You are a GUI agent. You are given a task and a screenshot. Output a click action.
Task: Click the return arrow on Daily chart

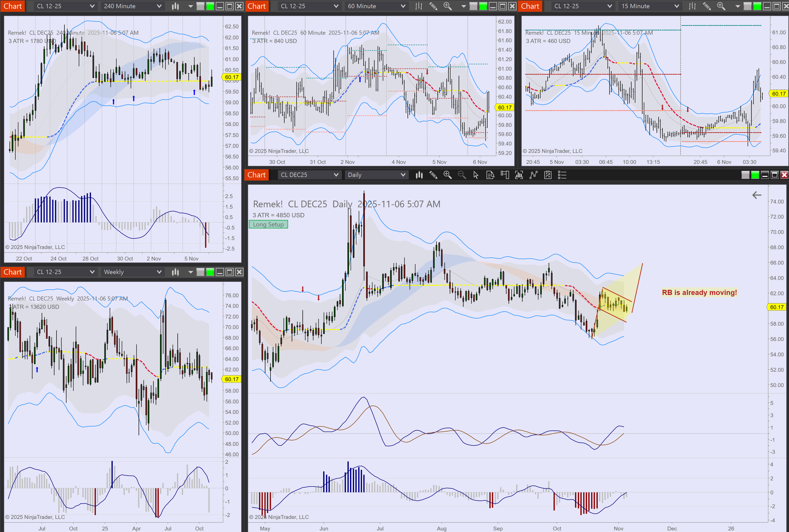coord(756,195)
